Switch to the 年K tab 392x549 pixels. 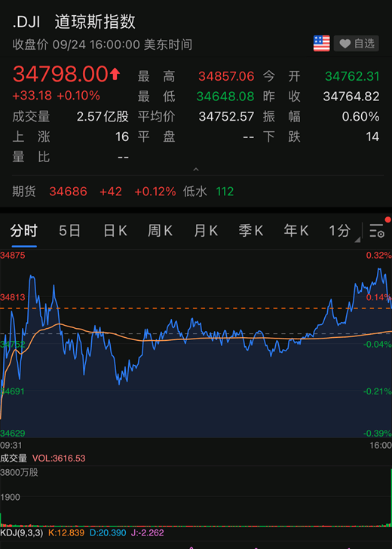click(x=296, y=231)
